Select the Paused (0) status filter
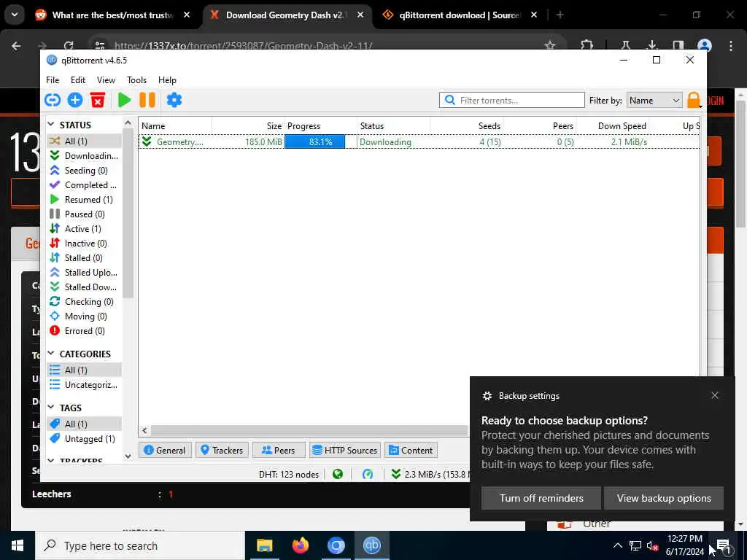747x560 pixels. click(85, 214)
